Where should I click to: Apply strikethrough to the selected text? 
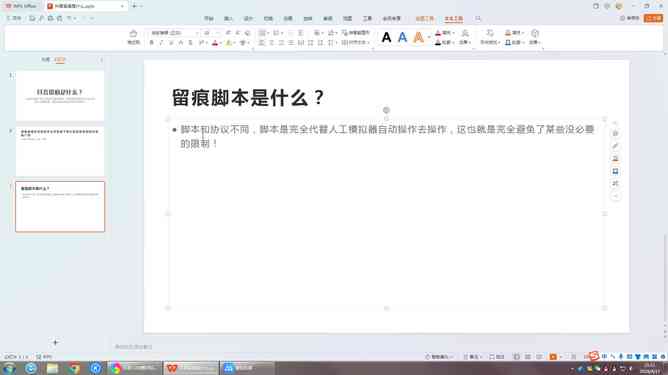(190, 43)
